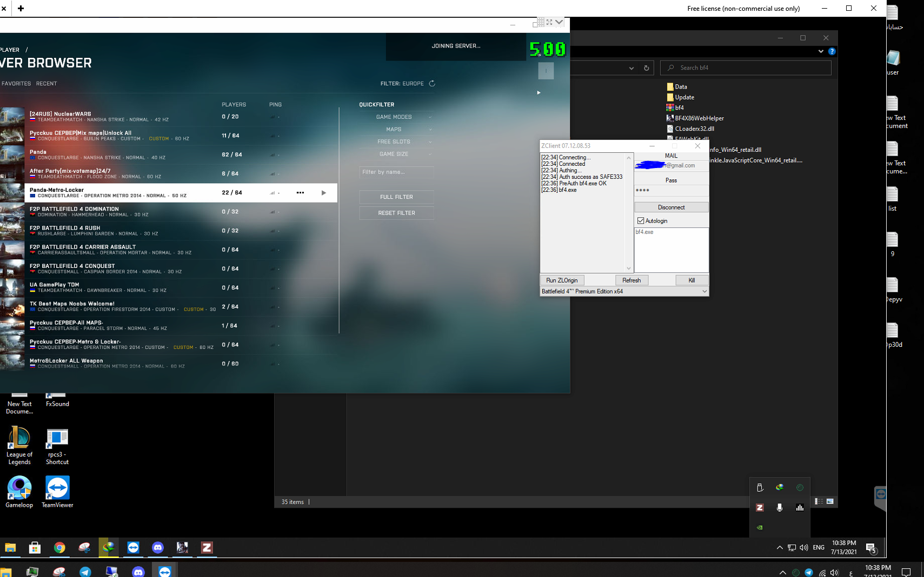The width and height of the screenshot is (924, 577).
Task: Open Recent tab in server browser
Action: [x=46, y=83]
